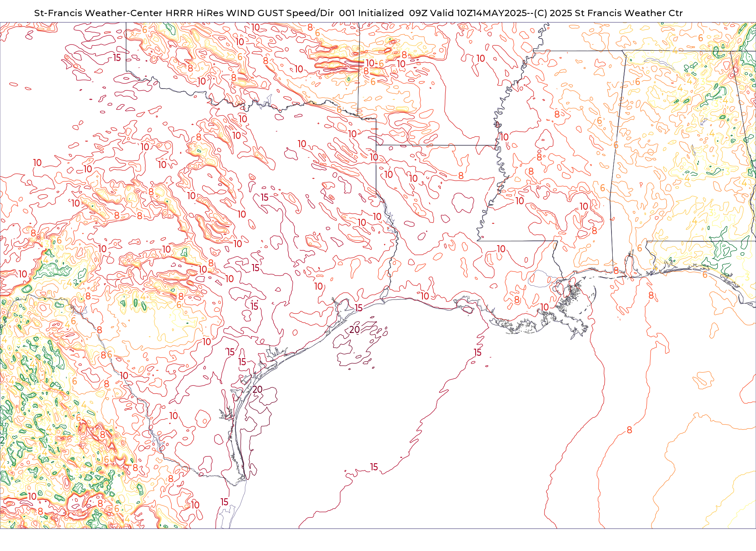
Task: Click the "(C) 2025 St Francis Weather Ctr" copyright text
Action: [x=608, y=13]
